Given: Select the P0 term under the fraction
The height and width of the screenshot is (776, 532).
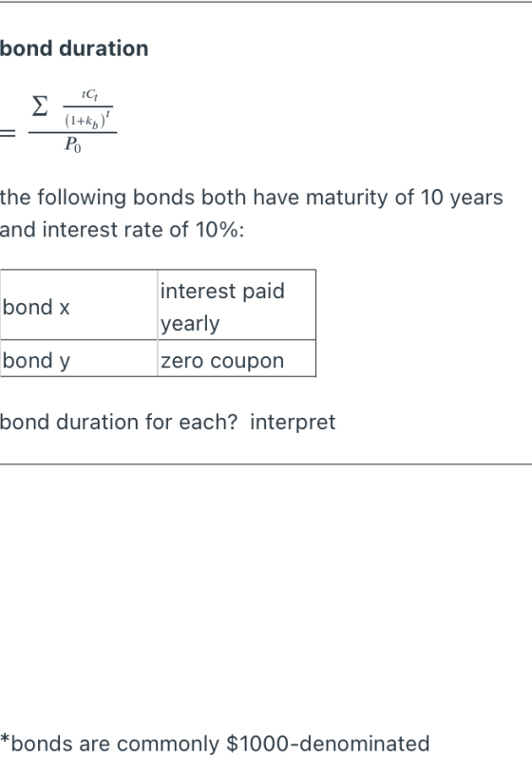Looking at the screenshot, I should pyautogui.click(x=72, y=144).
